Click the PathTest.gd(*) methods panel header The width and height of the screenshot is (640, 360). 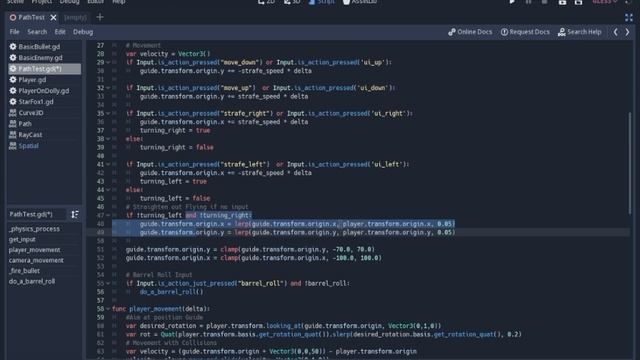[x=36, y=214]
